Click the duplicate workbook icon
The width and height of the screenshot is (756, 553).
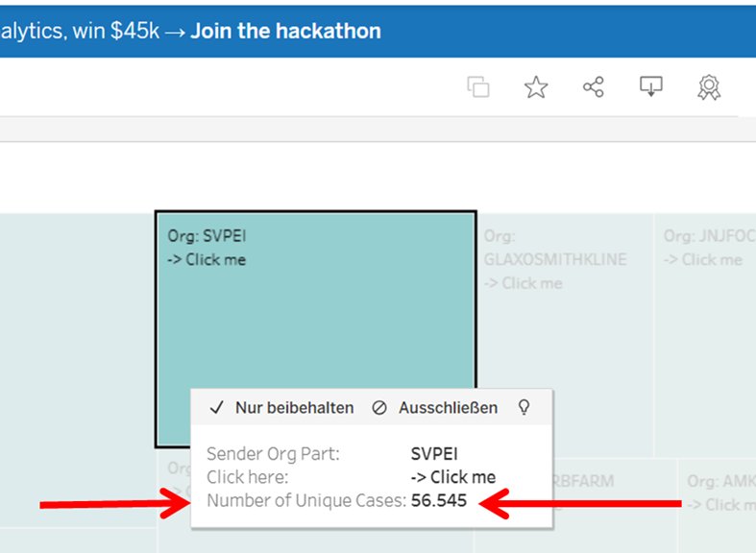click(477, 87)
